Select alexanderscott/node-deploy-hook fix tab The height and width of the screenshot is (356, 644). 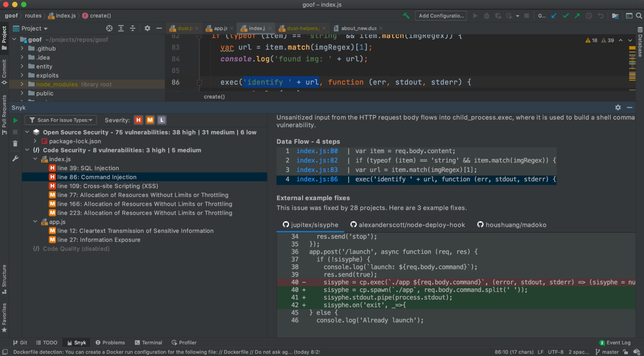click(x=408, y=225)
